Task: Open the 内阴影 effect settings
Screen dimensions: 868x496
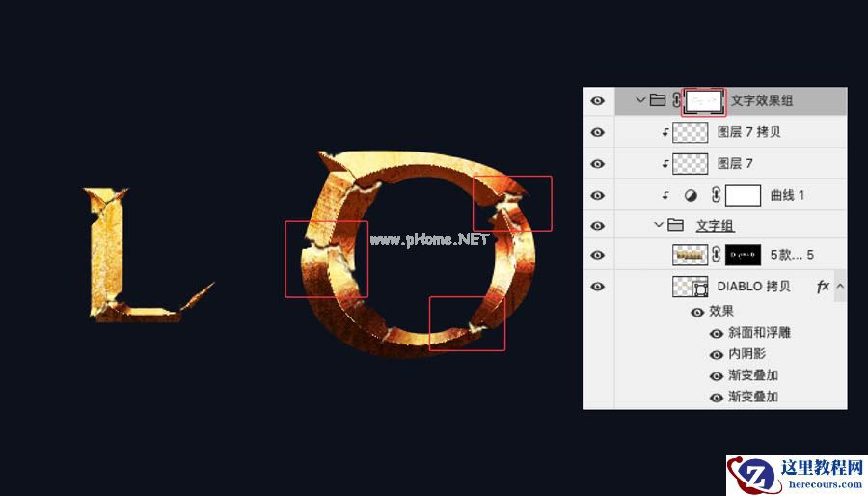Action: tap(746, 354)
